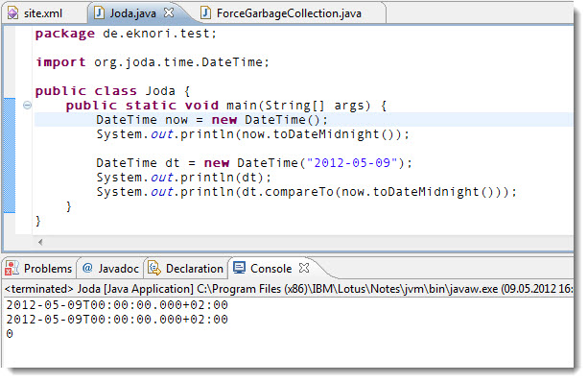This screenshot has width=588, height=382.
Task: Close the Console view
Action: coord(304,269)
